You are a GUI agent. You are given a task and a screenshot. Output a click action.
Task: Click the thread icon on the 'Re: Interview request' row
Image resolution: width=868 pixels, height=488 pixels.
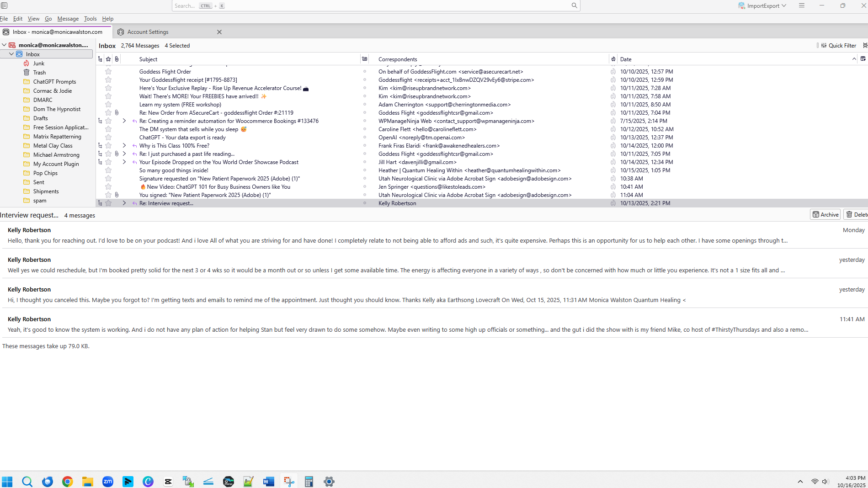tap(100, 203)
